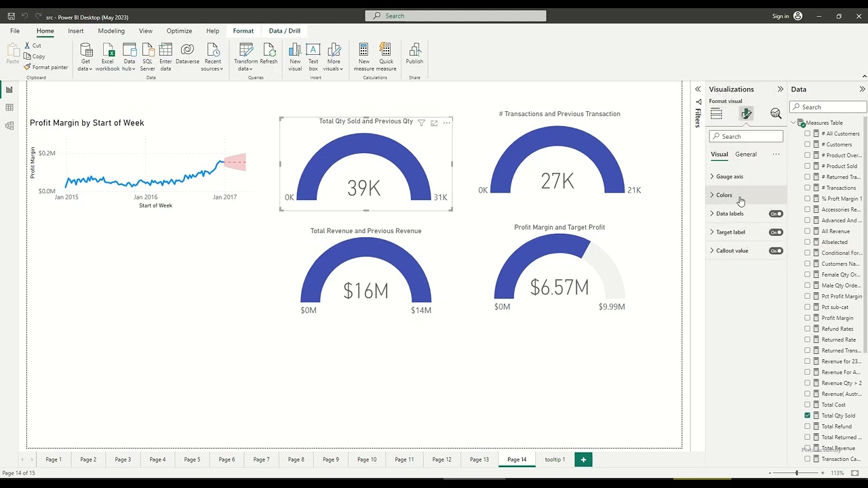
Task: Check the Total Cost measure
Action: click(x=807, y=405)
